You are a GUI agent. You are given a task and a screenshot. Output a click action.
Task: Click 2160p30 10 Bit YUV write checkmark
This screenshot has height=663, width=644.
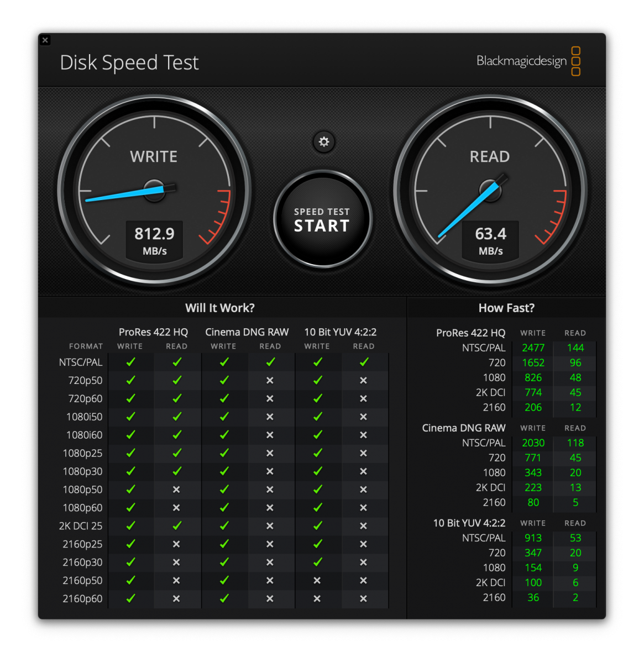(317, 562)
